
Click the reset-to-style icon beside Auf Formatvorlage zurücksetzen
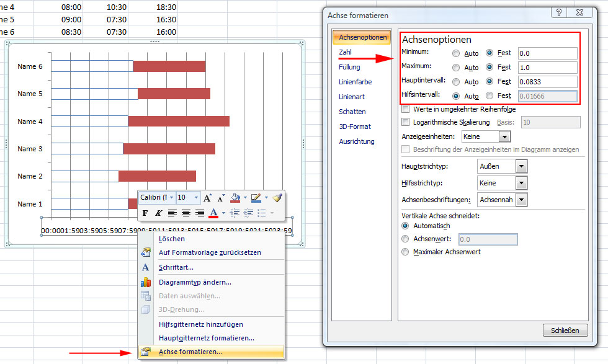click(x=146, y=252)
